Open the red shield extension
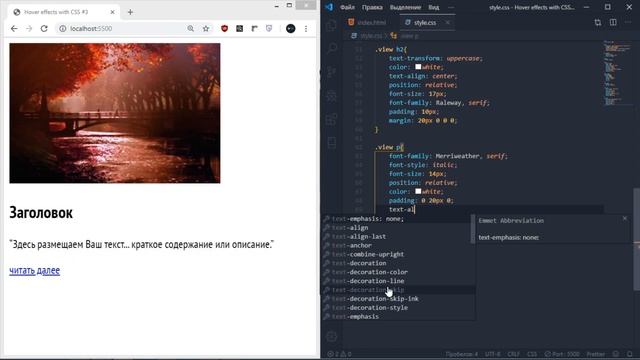Viewport: 640px width, 360px height. click(224, 29)
